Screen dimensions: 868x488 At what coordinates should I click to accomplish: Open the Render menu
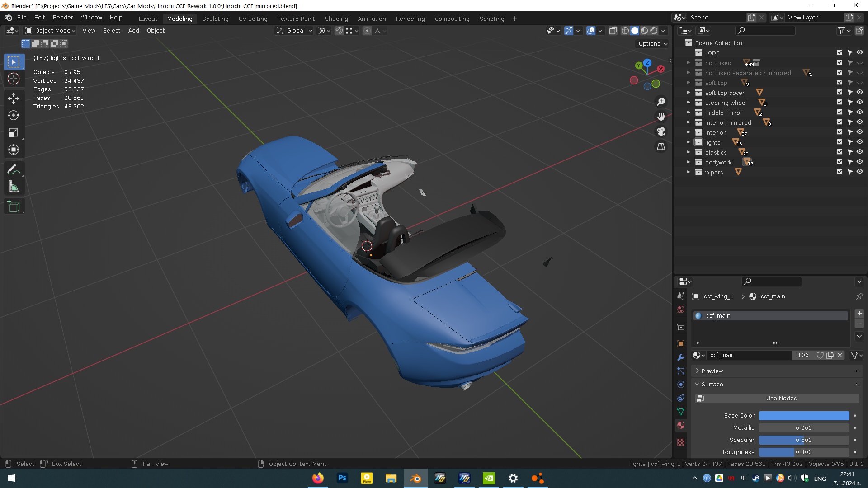point(63,18)
